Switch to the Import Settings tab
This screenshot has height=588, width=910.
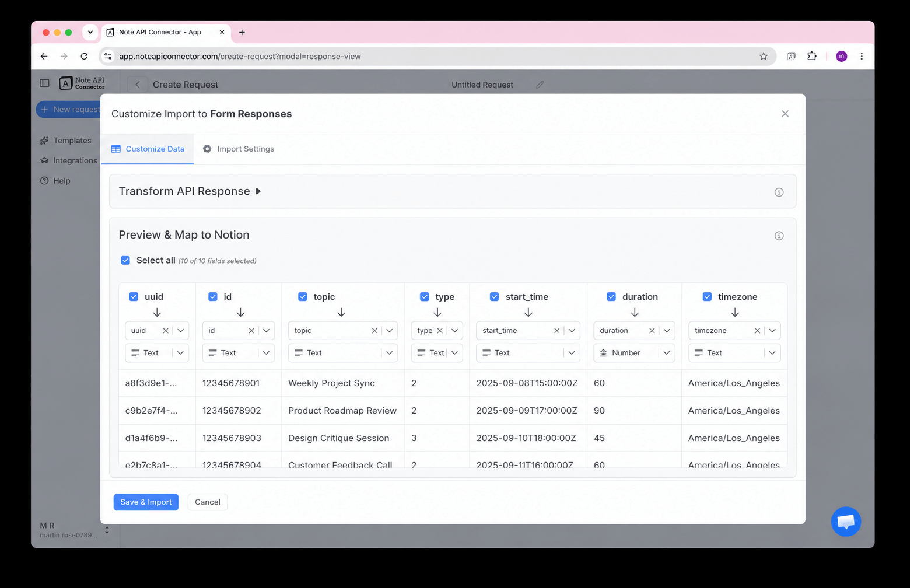click(239, 149)
